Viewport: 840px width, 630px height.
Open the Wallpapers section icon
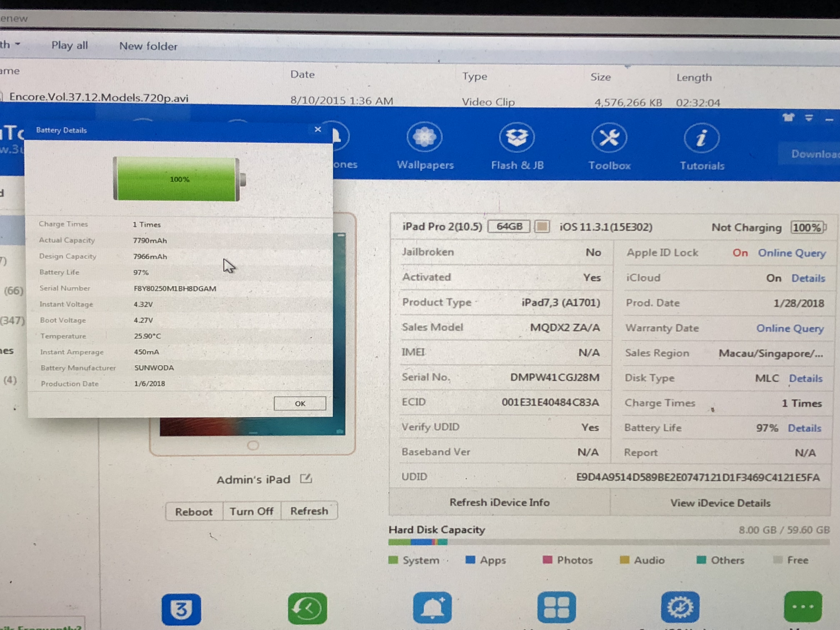point(425,137)
